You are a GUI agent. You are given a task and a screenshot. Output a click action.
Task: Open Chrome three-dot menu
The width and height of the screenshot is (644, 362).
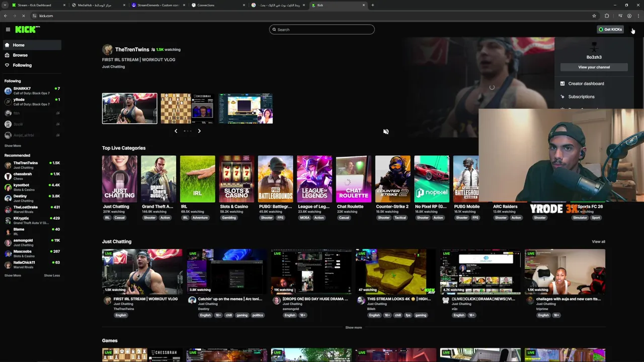[x=638, y=16]
